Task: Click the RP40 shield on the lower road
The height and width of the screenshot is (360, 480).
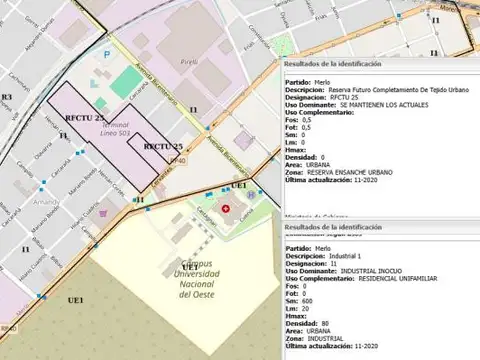Action: pyautogui.click(x=8, y=329)
